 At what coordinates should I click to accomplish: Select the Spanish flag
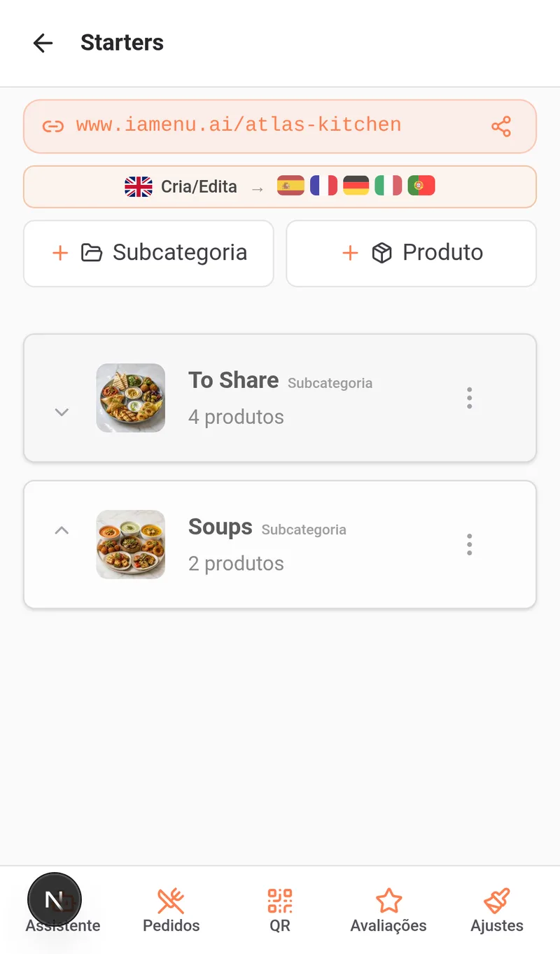click(x=290, y=186)
